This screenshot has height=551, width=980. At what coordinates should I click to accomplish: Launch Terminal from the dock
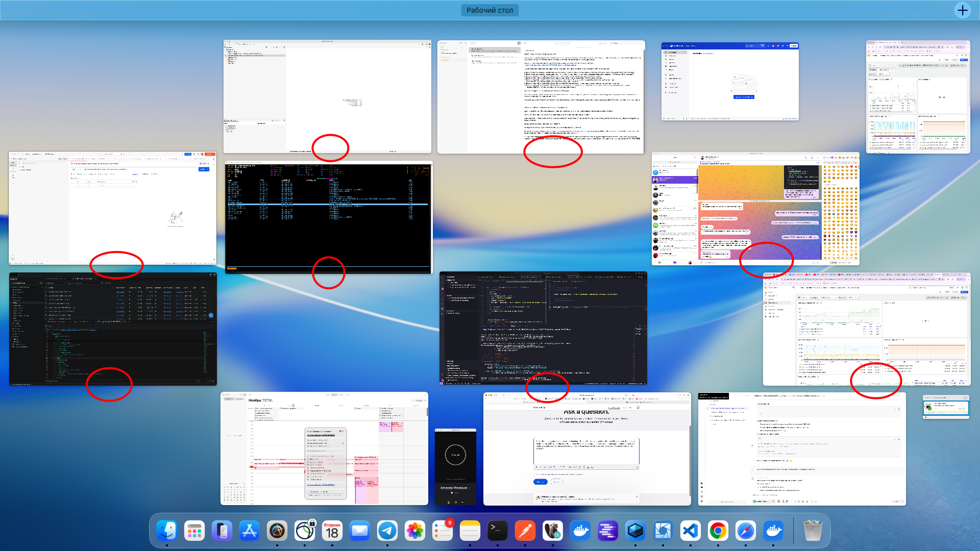coord(498,531)
